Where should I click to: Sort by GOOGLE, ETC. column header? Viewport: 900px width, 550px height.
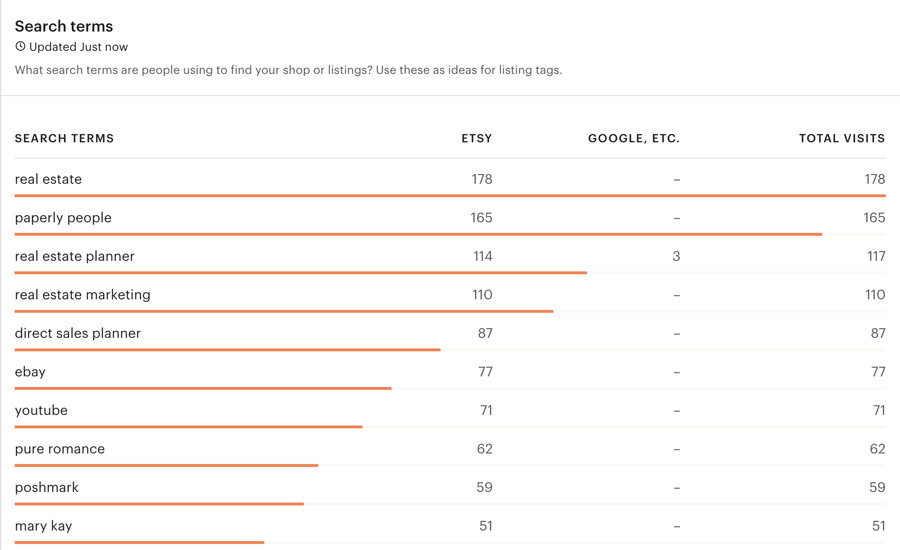pos(634,138)
